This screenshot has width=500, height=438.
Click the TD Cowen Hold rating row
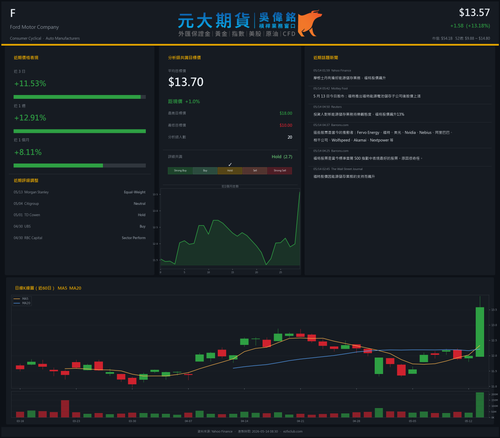point(80,215)
